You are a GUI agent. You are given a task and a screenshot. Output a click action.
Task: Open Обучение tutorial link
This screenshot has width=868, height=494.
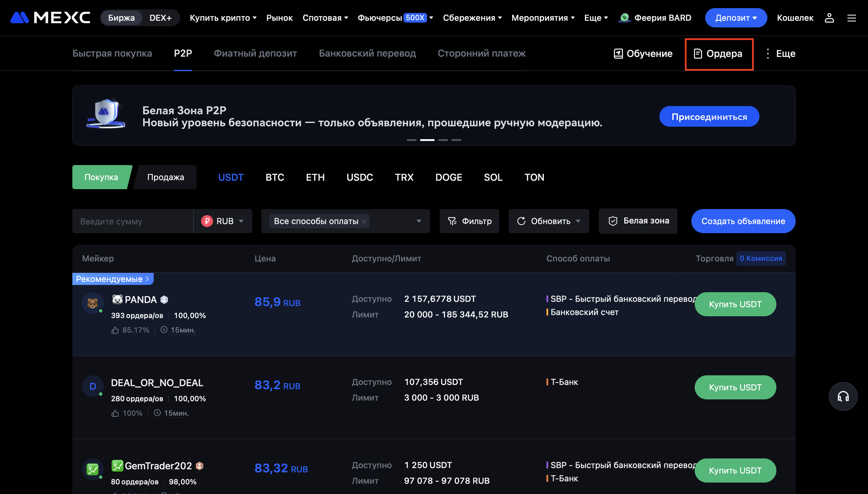click(x=643, y=54)
